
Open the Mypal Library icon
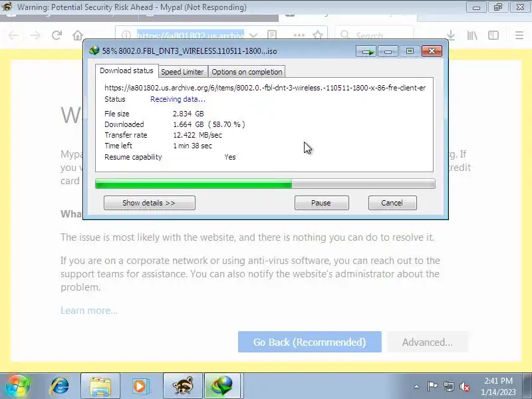[472, 35]
